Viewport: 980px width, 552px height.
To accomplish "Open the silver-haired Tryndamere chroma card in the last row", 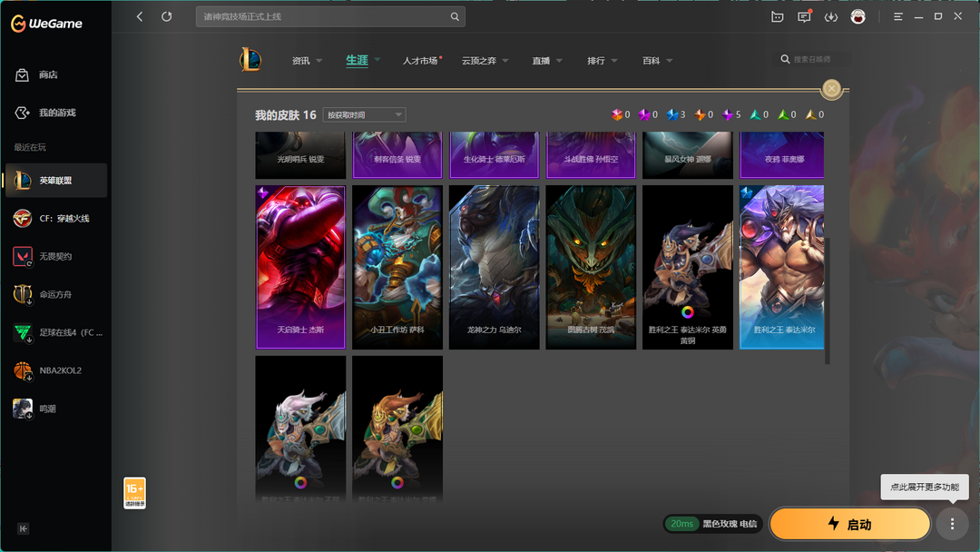I will point(300,429).
